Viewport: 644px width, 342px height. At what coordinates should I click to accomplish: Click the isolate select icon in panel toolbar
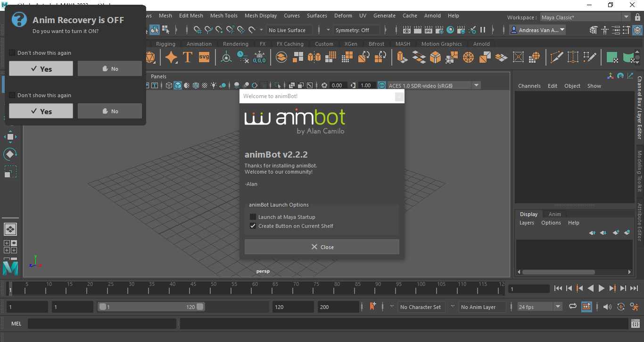pyautogui.click(x=278, y=85)
